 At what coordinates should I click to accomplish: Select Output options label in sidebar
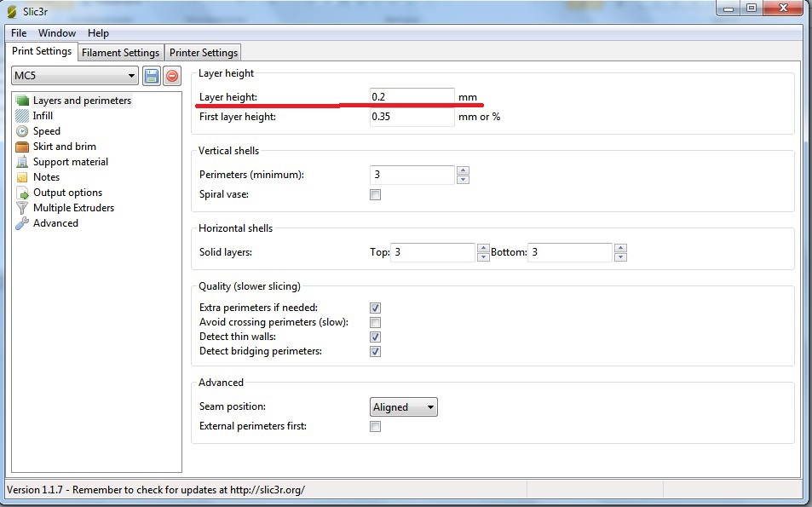pos(68,193)
